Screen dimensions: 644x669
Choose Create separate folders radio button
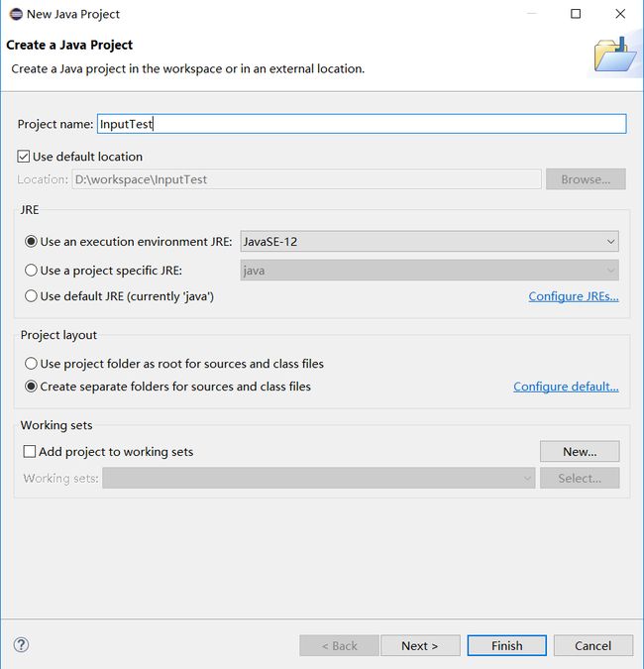pyautogui.click(x=32, y=387)
